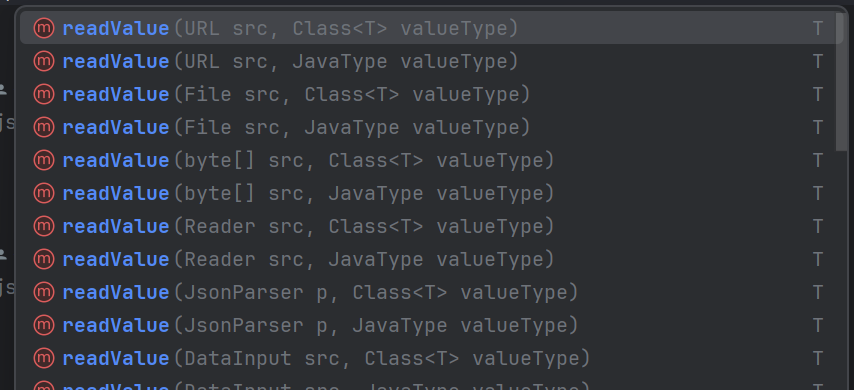Click method icon of DataInput Class<T> row
This screenshot has width=854, height=390.
coord(44,358)
